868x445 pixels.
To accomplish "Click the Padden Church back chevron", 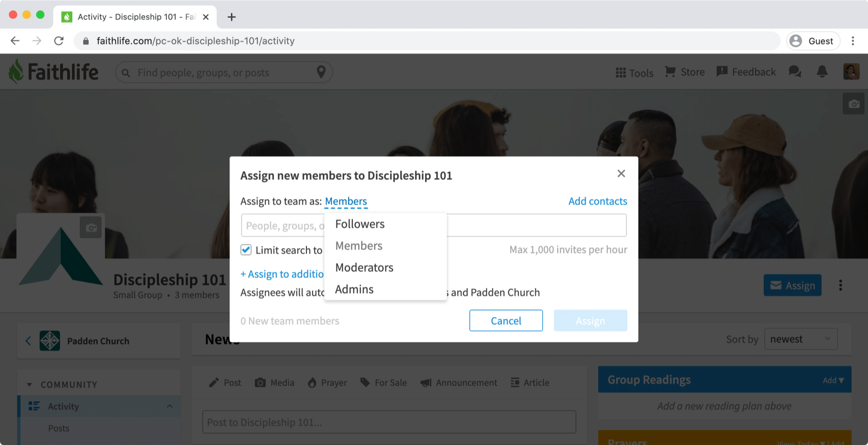I will coord(28,341).
